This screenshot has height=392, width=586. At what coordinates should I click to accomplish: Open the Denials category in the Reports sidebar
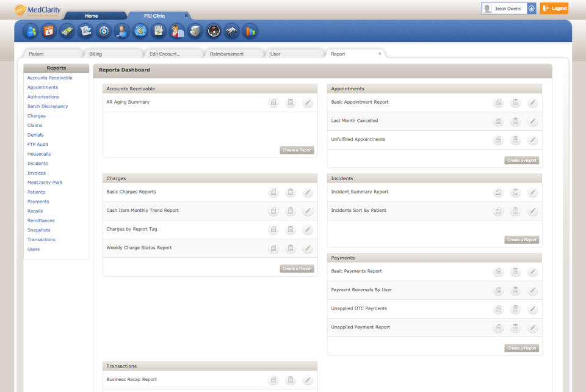(35, 134)
